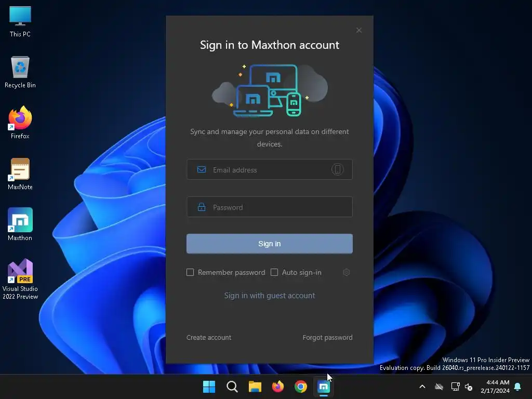Click the envelope icon in email field
Image resolution: width=532 pixels, height=399 pixels.
(202, 169)
